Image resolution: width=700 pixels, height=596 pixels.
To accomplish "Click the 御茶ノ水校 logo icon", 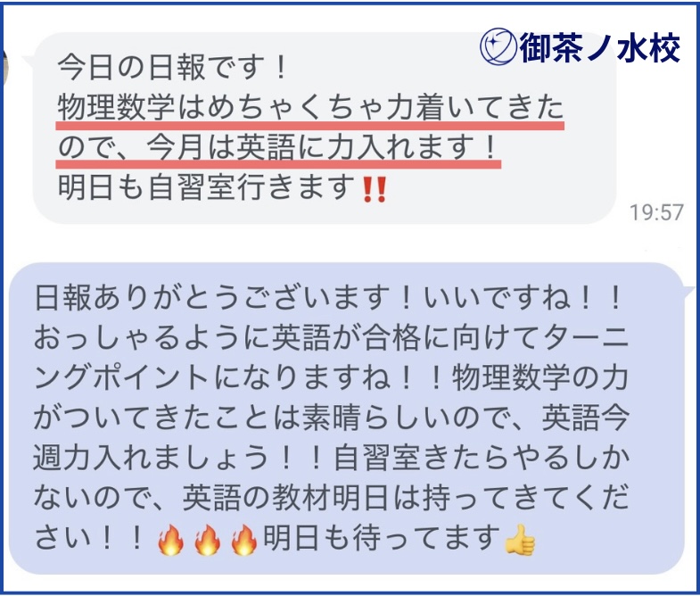I will click(x=498, y=46).
